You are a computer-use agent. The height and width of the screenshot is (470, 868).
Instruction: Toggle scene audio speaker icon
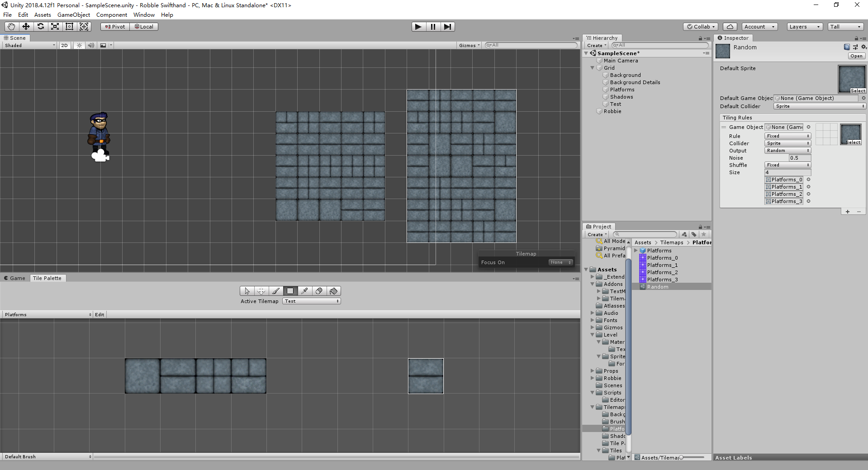pos(91,45)
